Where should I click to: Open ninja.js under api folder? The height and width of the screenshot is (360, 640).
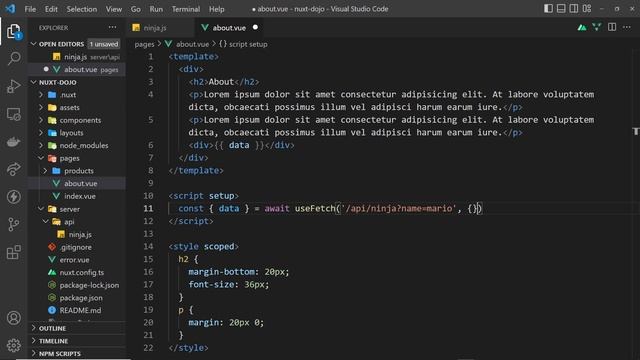point(80,234)
